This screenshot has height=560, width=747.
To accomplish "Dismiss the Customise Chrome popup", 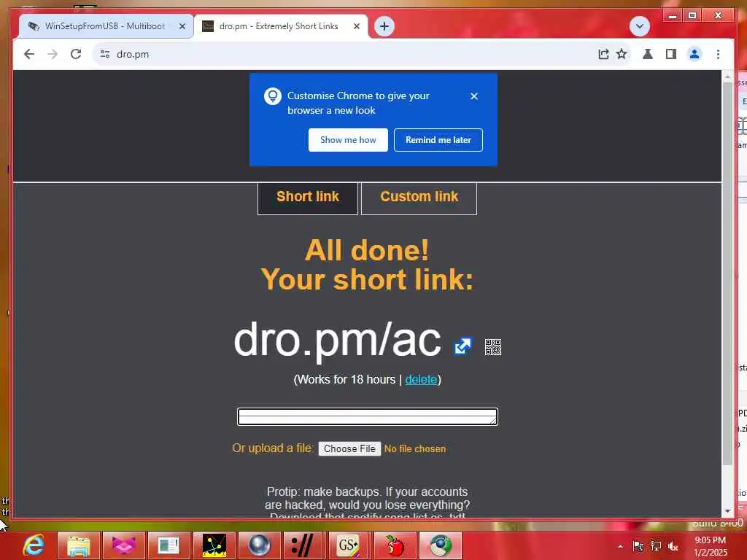I will click(x=474, y=96).
